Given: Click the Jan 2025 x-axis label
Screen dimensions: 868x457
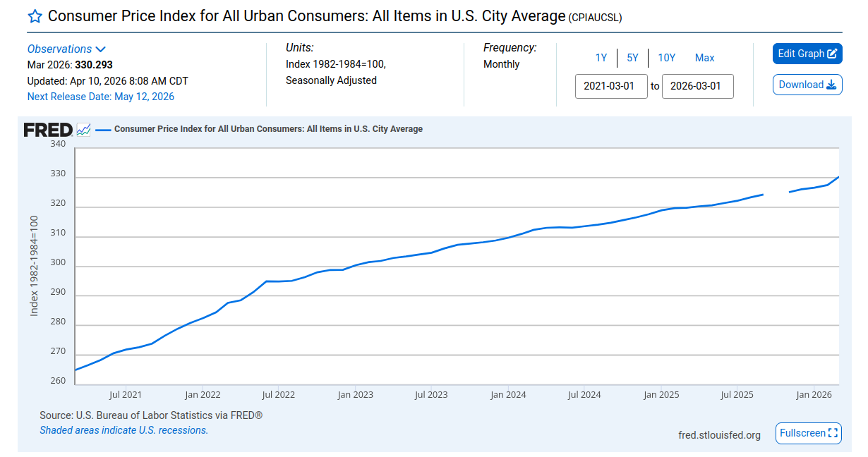Looking at the screenshot, I should coord(661,395).
